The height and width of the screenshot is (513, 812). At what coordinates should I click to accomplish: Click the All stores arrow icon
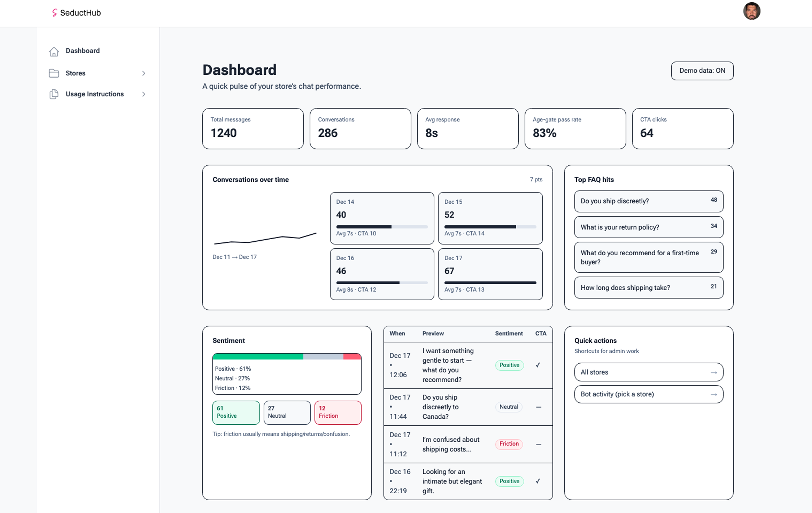(x=714, y=372)
